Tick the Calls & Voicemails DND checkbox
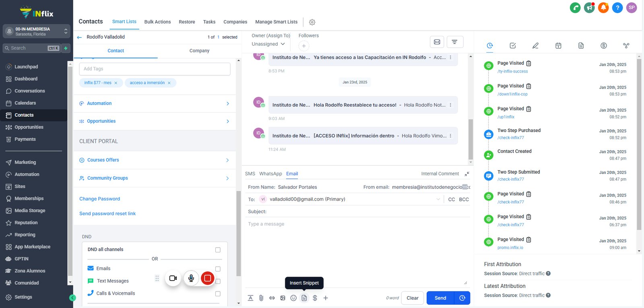 [x=218, y=294]
